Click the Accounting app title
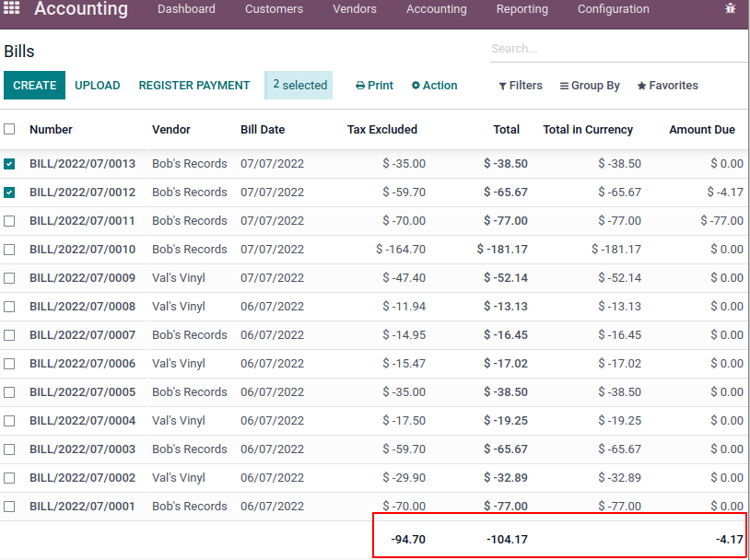Image resolution: width=750 pixels, height=560 pixels. (81, 8)
